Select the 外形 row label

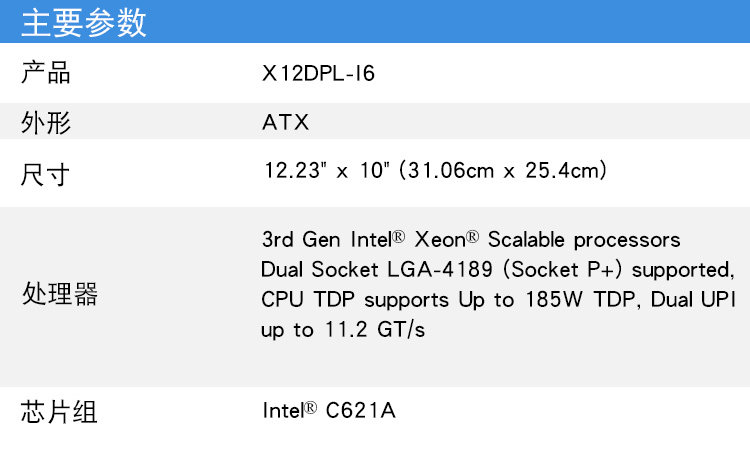(46, 123)
